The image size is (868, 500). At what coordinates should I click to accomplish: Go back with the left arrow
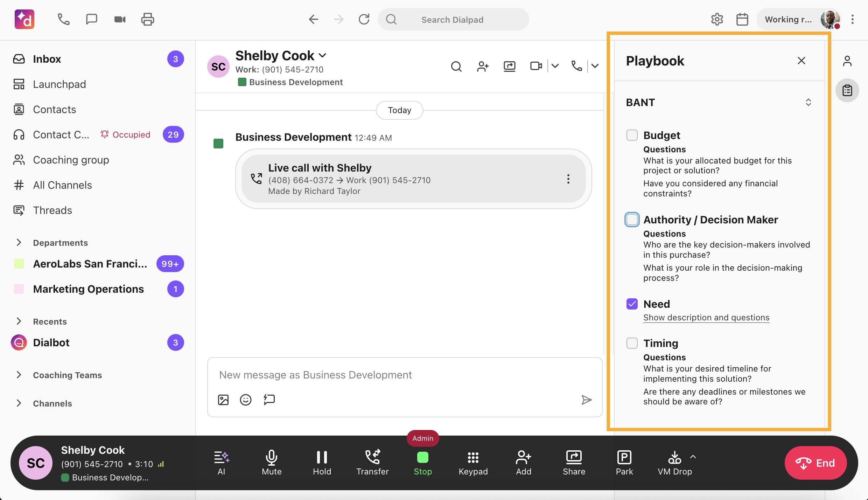(x=313, y=19)
